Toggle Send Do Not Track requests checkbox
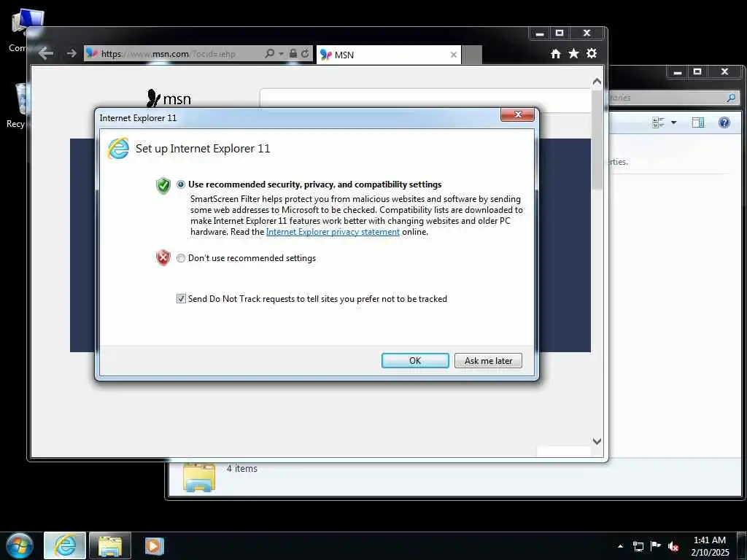 181,298
